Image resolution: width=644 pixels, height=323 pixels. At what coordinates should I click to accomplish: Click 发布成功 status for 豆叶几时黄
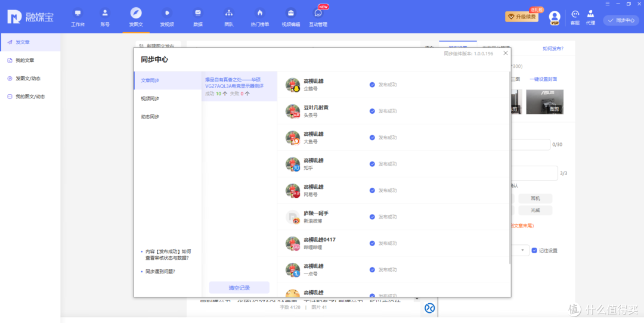388,111
